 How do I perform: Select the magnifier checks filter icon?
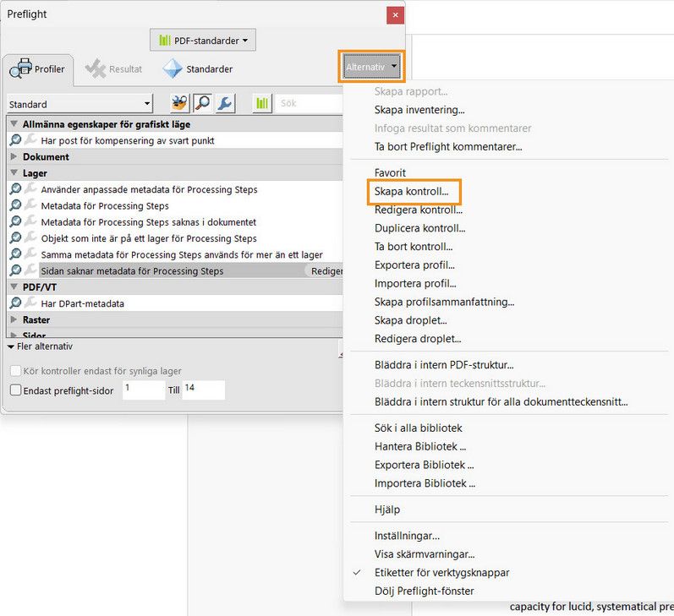[x=202, y=103]
